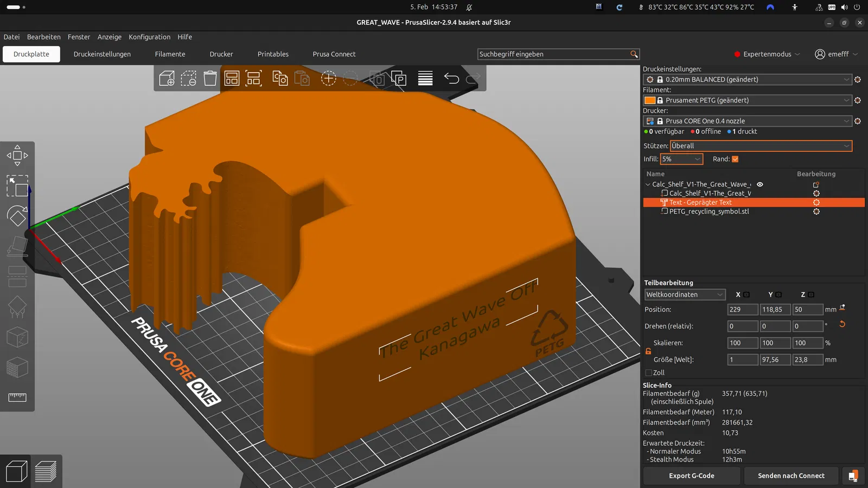This screenshot has width=868, height=488.
Task: Select the Move gizmo tool
Action: click(x=17, y=156)
